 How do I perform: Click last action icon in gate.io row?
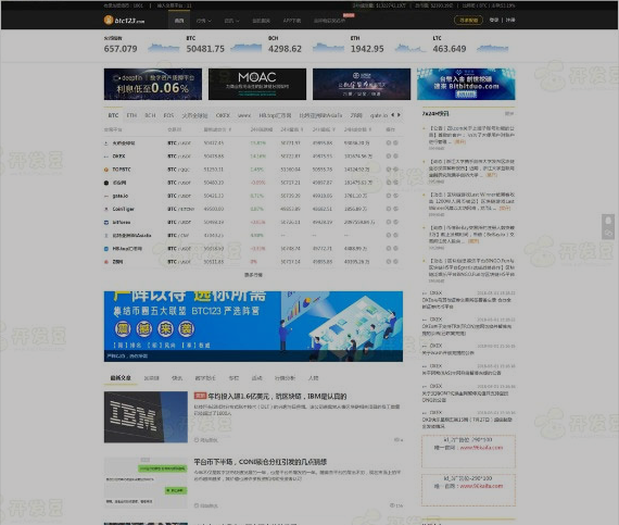(x=396, y=196)
